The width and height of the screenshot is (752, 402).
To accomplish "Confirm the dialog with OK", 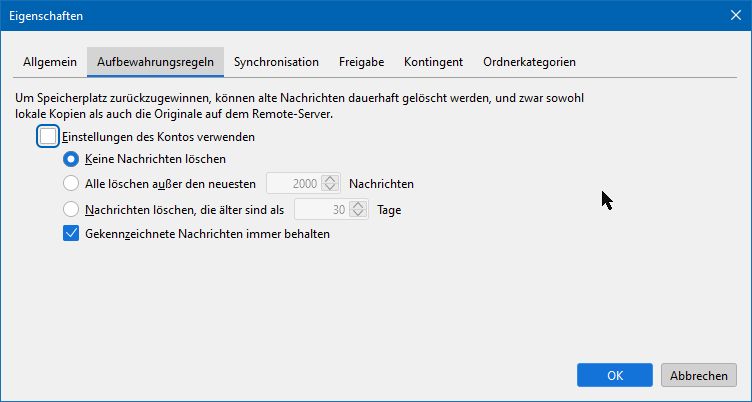I will (615, 375).
